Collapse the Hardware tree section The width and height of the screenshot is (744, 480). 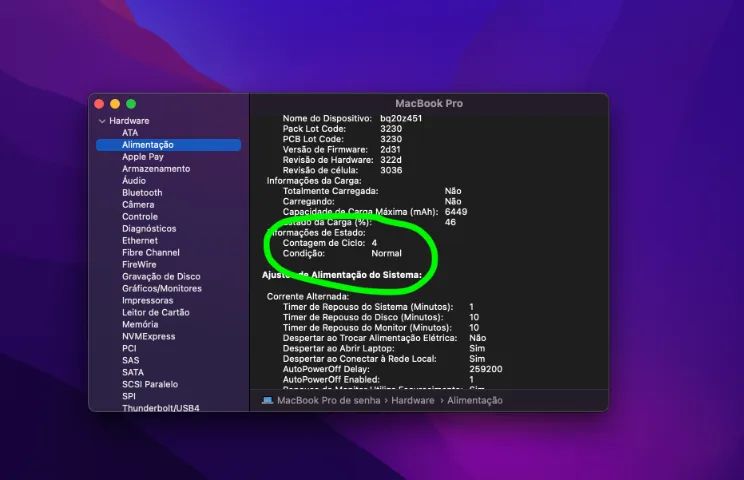(102, 121)
